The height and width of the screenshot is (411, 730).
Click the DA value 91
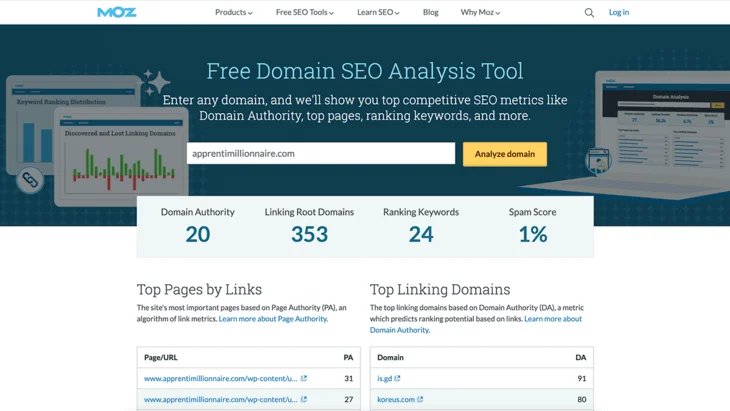581,378
